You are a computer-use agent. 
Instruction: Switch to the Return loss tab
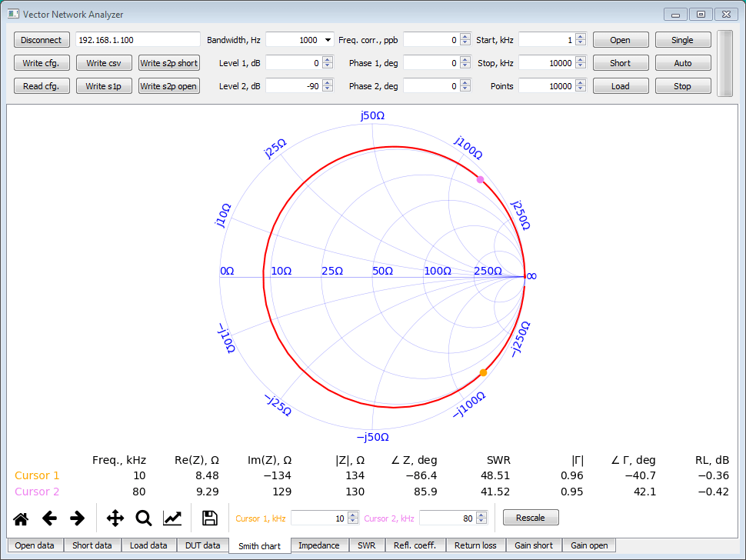[x=475, y=545]
